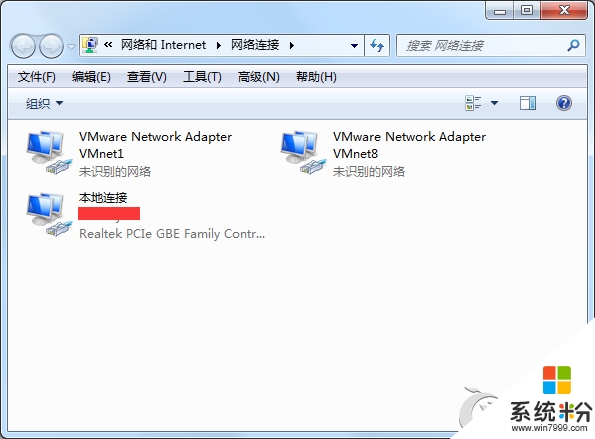Viewport: 595px width, 439px height.
Task: Expand the arrow after 网络连接 breadcrumb
Action: (x=291, y=46)
